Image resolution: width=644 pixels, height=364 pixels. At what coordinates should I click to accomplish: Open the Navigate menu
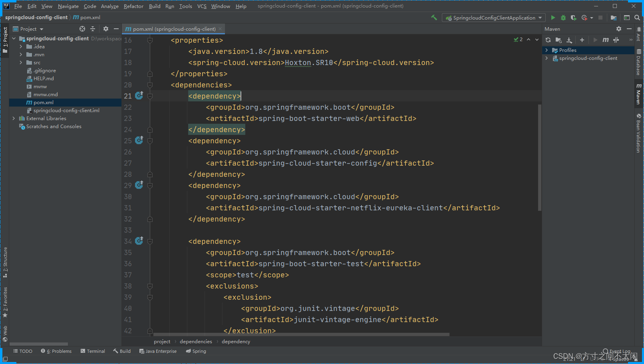[68, 6]
